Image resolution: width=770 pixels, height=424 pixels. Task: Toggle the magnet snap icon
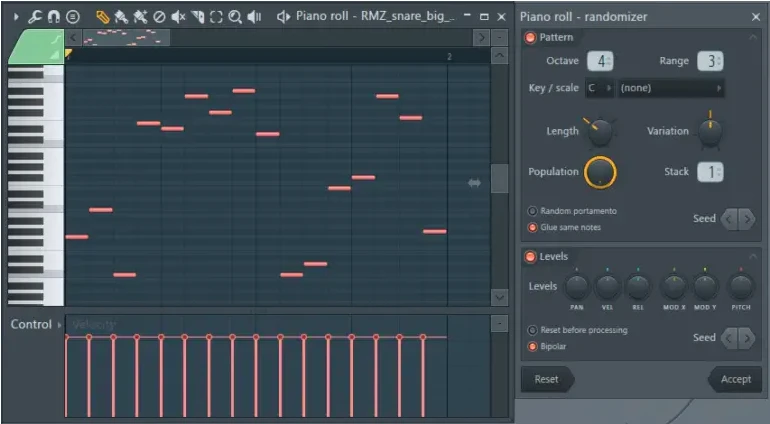click(x=53, y=16)
